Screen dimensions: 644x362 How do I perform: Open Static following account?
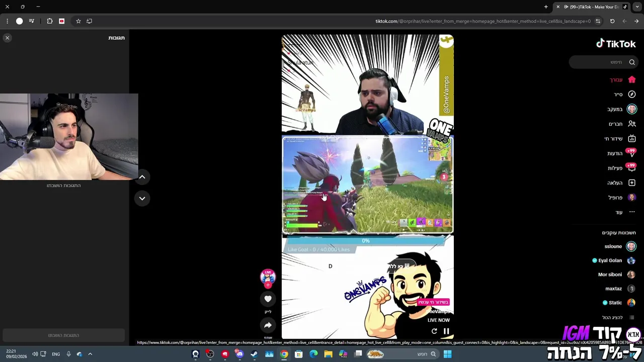coord(619,303)
